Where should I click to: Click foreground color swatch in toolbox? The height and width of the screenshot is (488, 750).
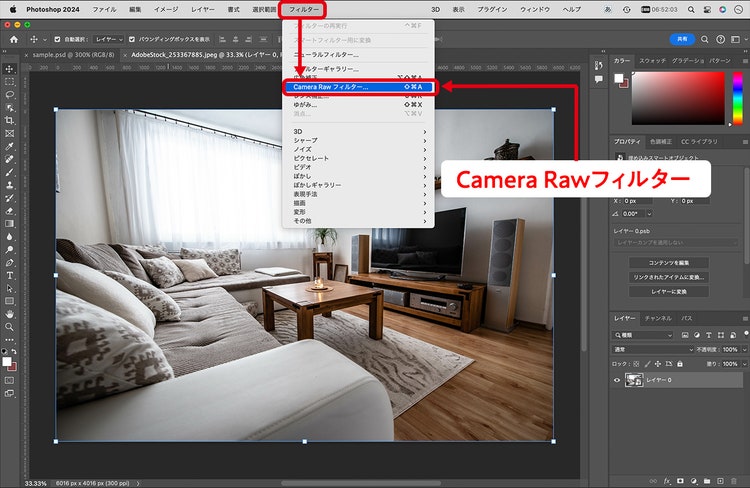point(7,362)
